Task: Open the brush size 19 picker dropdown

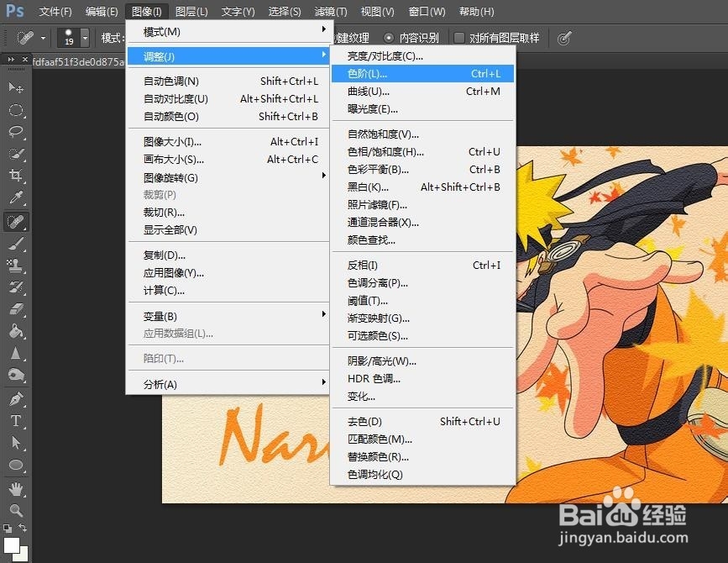Action: tap(85, 38)
